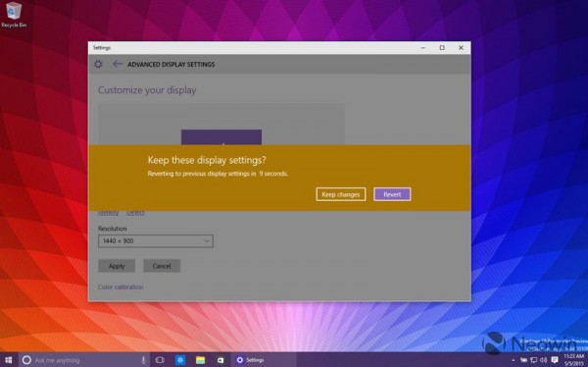Select the Settings taskbar item
Viewport: 588px width, 367px height.
click(250, 360)
